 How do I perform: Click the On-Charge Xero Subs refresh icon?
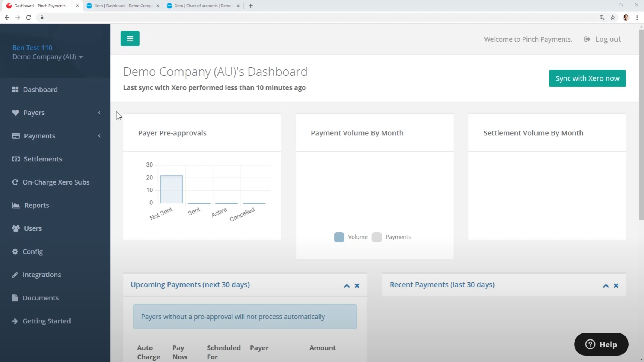tap(15, 182)
